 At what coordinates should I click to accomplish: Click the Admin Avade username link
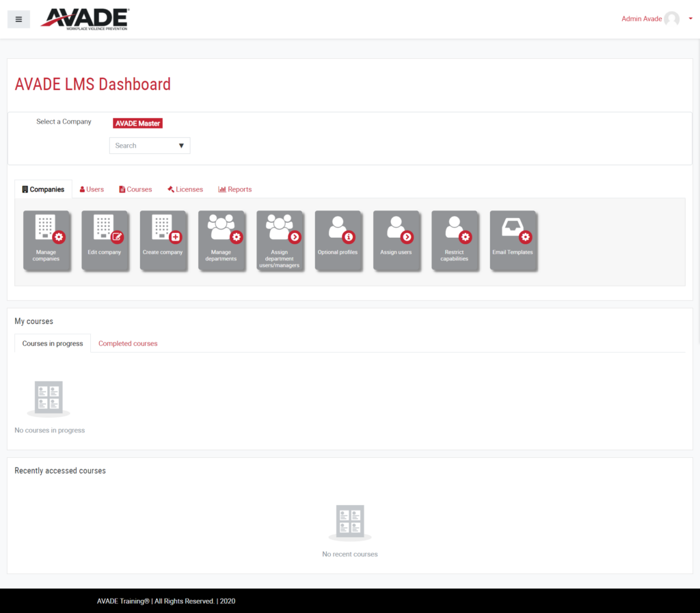[x=641, y=18]
